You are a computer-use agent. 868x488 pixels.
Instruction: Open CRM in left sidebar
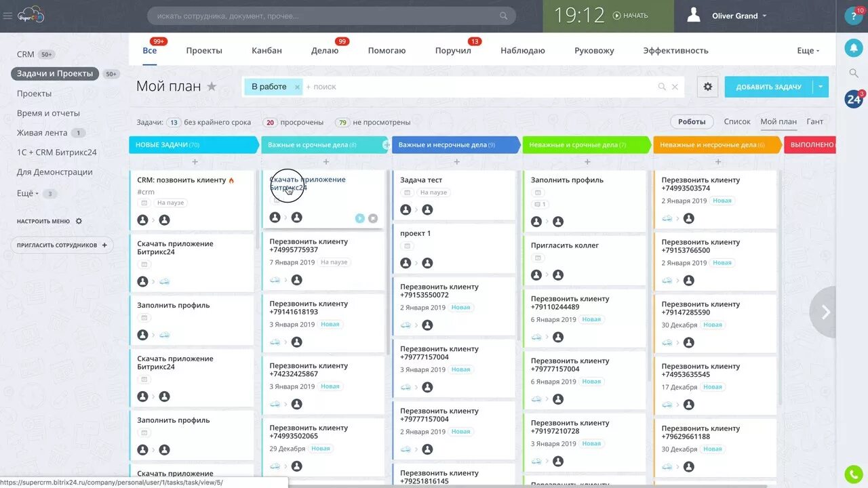[26, 54]
